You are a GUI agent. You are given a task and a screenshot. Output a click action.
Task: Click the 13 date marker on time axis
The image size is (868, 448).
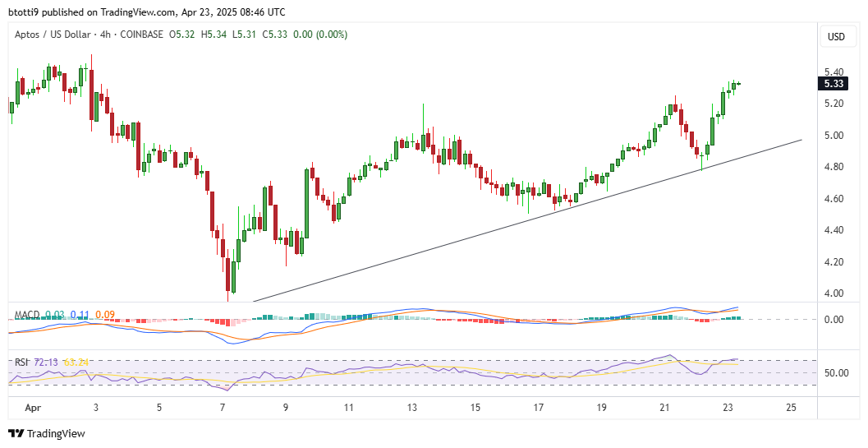[412, 407]
